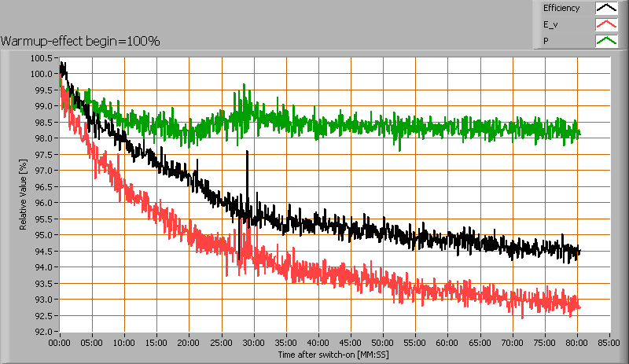Click the red E_v plot sample icon
This screenshot has height=364, width=629.
click(x=606, y=24)
